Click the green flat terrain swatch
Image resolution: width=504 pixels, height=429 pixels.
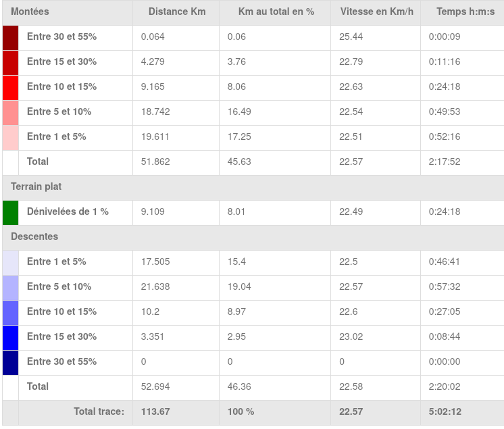point(10,212)
